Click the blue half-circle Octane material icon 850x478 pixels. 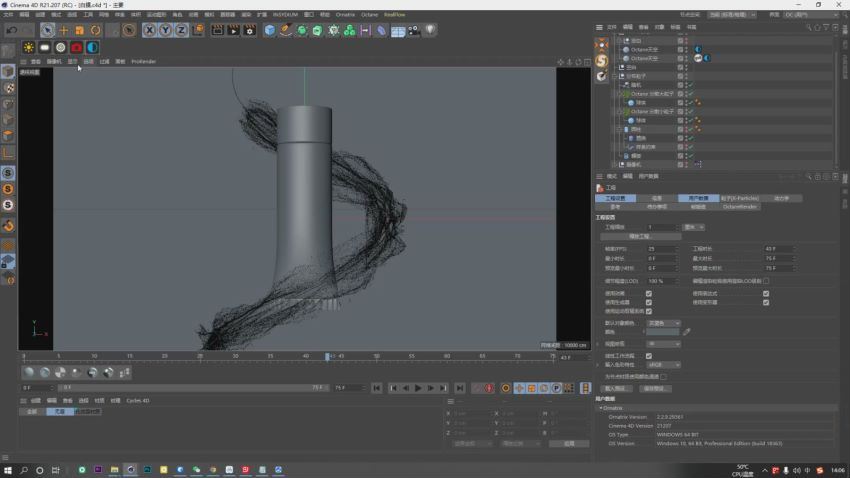tap(92, 48)
